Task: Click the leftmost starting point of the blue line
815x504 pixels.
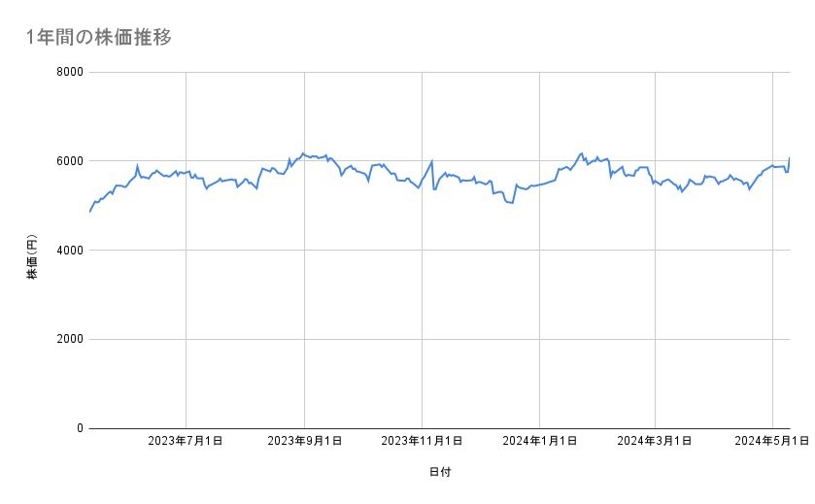Action: pos(90,212)
